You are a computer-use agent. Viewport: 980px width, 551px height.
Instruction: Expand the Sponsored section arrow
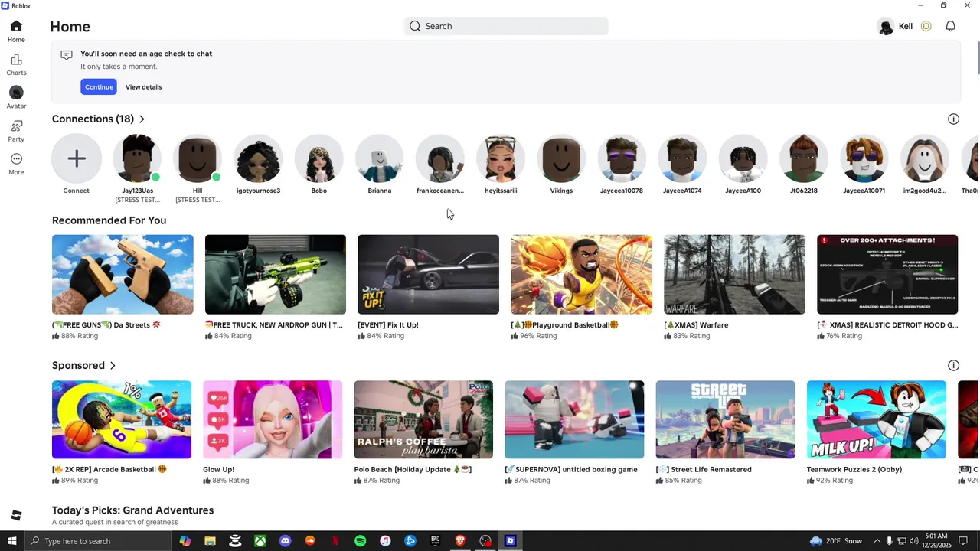tap(113, 365)
